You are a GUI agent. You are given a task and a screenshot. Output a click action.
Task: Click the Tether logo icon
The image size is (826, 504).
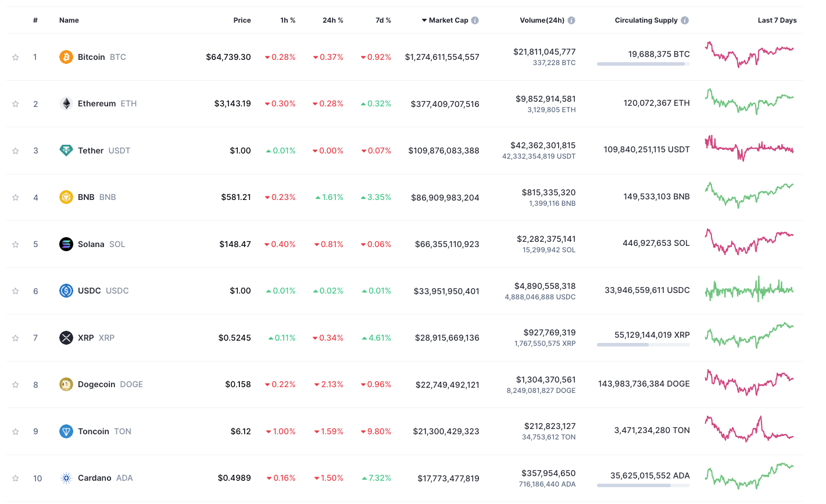[x=66, y=151]
